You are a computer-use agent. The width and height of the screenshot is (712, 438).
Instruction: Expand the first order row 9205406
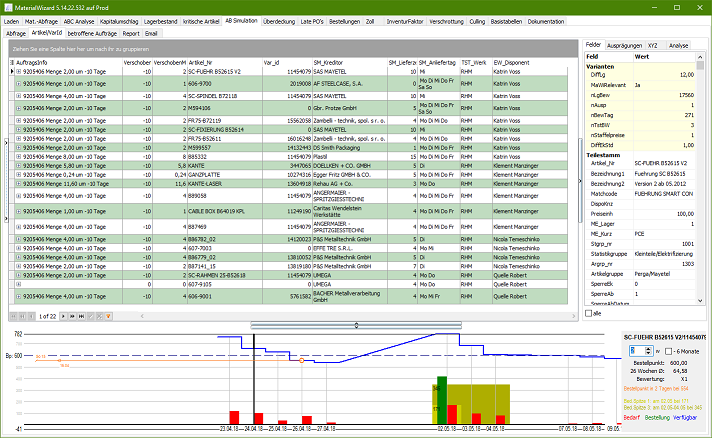click(18, 72)
